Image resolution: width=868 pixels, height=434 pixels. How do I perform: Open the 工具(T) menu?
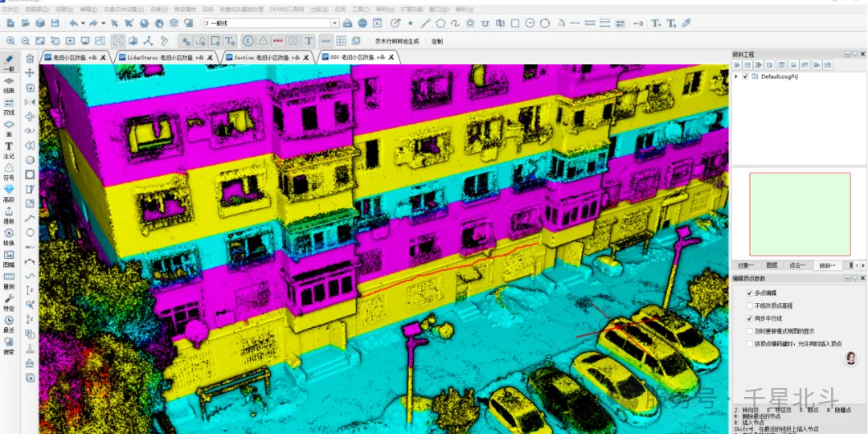(360, 10)
